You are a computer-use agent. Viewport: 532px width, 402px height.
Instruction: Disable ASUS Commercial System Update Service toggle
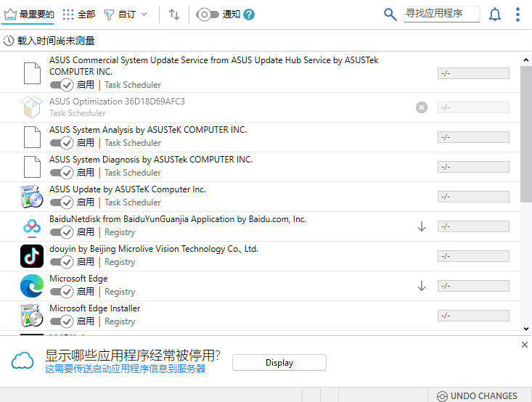click(x=62, y=85)
